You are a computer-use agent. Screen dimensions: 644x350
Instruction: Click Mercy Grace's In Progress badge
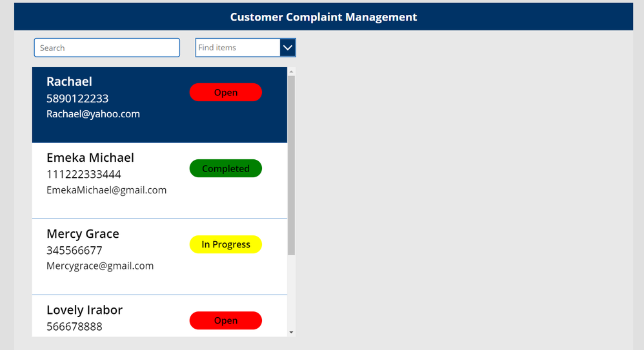tap(225, 244)
